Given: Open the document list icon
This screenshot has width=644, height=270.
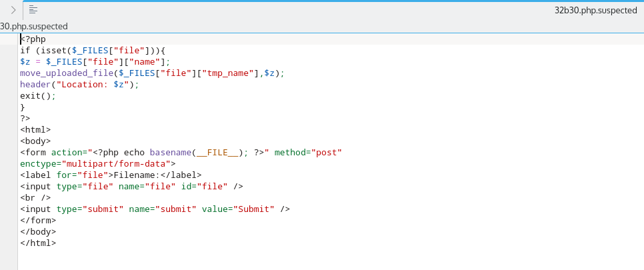Looking at the screenshot, I should [33, 10].
